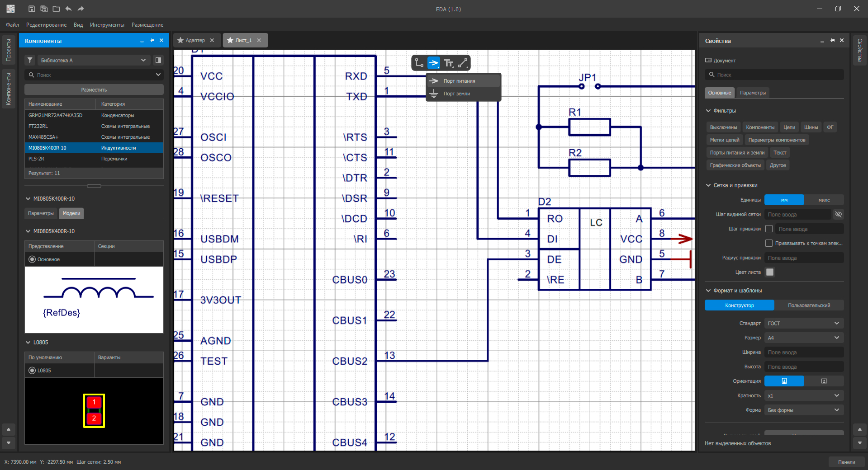This screenshot has height=470, width=868.
Task: Open the Библиотека А dropdown
Action: 94,60
